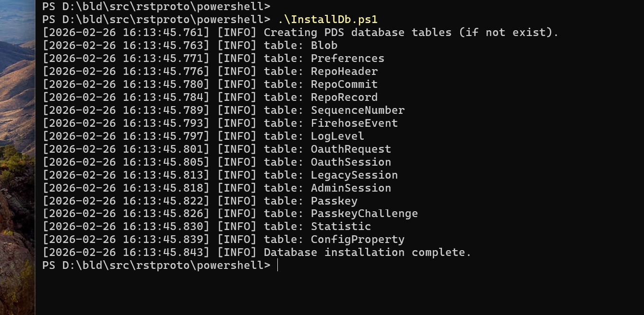Click the blinking cursor at the last prompt
The height and width of the screenshot is (315, 644).
point(278,266)
